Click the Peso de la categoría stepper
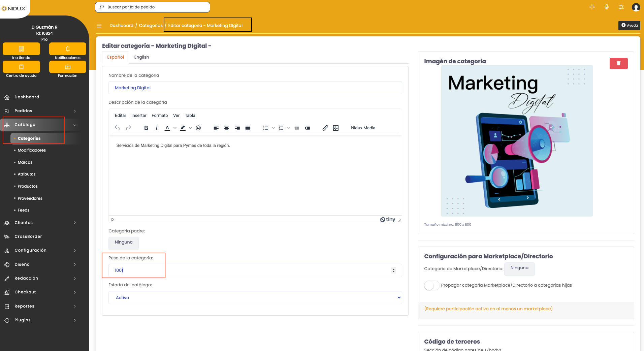 393,270
